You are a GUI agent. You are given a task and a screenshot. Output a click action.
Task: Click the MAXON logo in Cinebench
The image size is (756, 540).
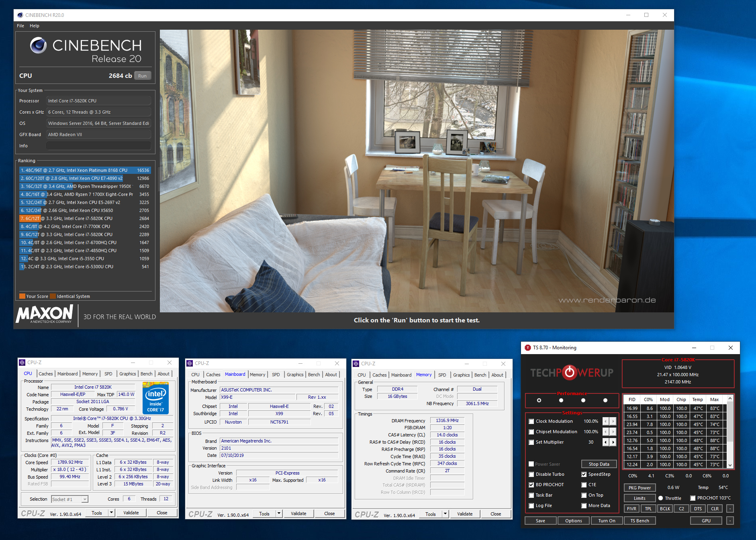(x=45, y=314)
